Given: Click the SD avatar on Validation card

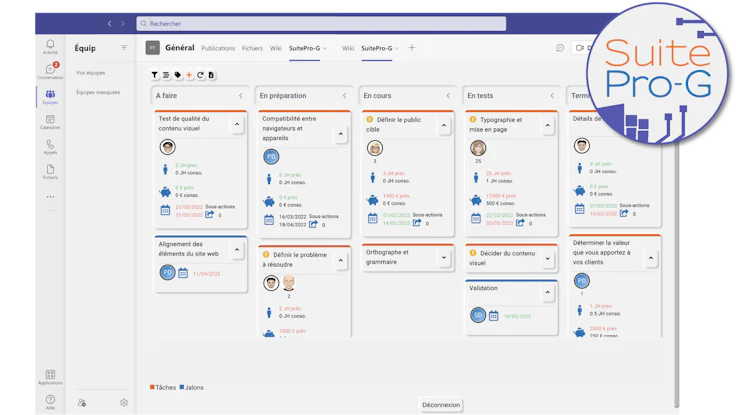Looking at the screenshot, I should (478, 315).
